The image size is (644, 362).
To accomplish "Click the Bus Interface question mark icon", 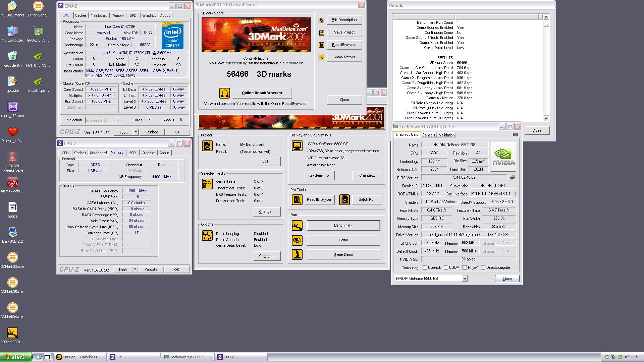I will point(515,194).
